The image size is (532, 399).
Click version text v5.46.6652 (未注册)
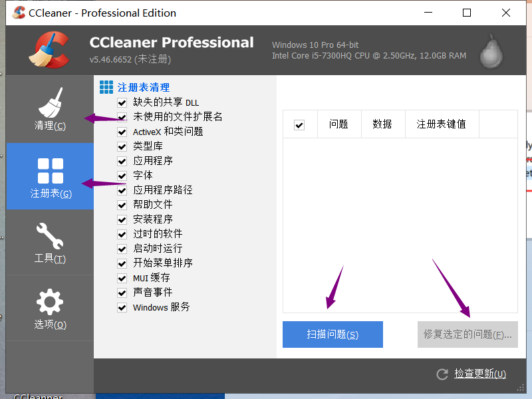click(x=130, y=59)
